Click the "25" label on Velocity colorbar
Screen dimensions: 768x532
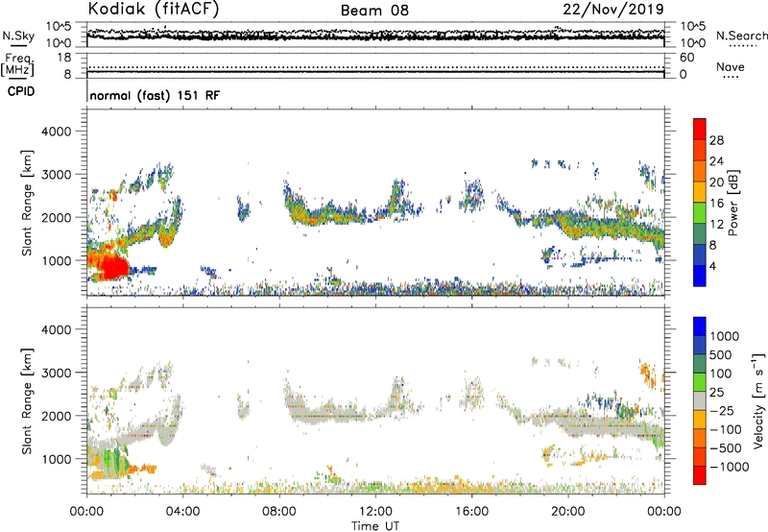(x=716, y=393)
